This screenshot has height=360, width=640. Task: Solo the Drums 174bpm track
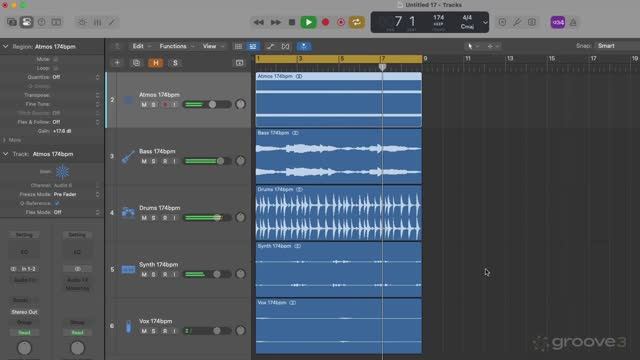[153, 218]
